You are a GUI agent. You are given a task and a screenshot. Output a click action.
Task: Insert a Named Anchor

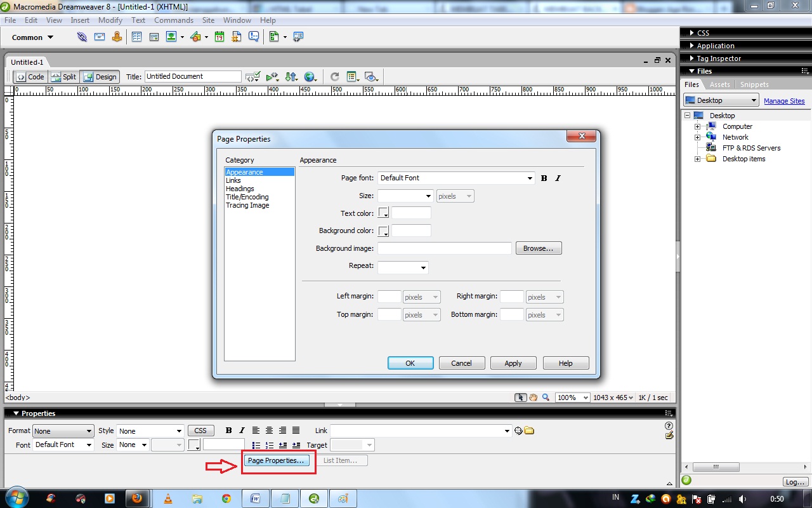tap(117, 37)
